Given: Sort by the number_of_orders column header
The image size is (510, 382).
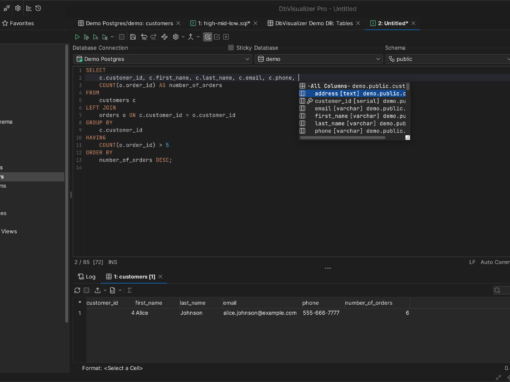Looking at the screenshot, I should 376,303.
